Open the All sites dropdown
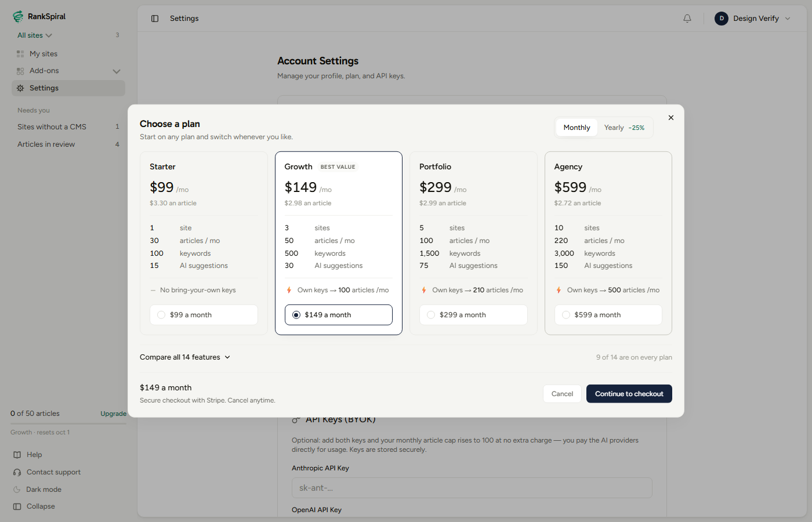 tap(35, 35)
